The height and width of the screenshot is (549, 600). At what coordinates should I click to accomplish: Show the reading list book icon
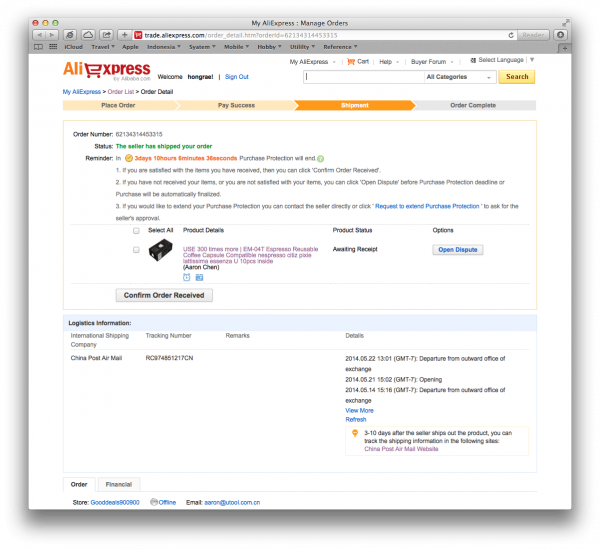38,47
